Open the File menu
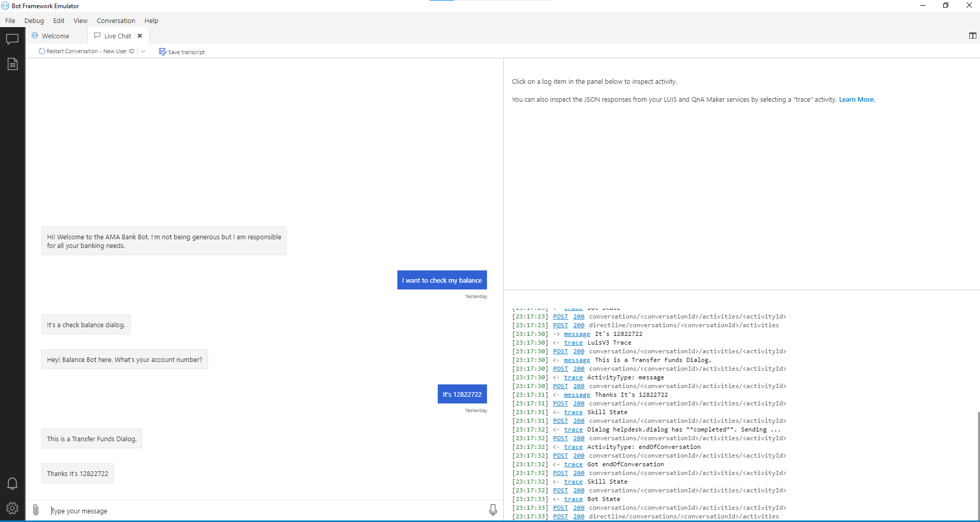The width and height of the screenshot is (980, 522). pos(10,20)
